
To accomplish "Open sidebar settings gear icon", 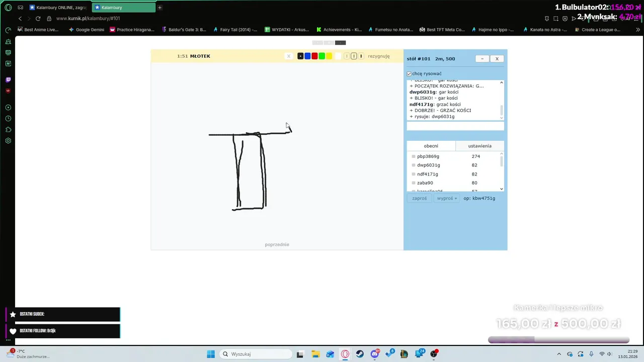I will 8,141.
